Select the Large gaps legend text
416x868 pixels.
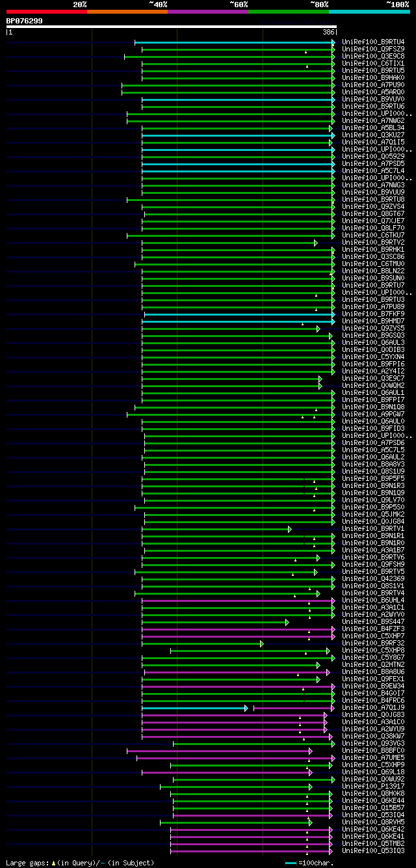[80, 863]
